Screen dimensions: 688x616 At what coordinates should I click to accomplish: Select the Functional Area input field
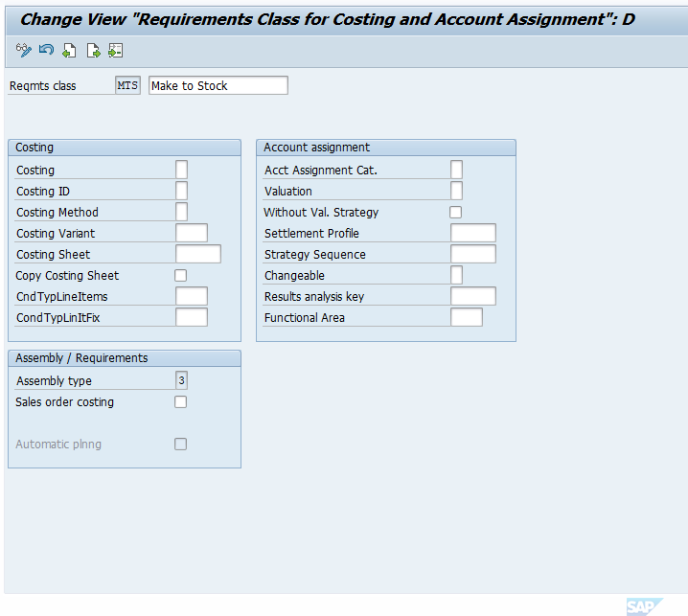point(467,317)
